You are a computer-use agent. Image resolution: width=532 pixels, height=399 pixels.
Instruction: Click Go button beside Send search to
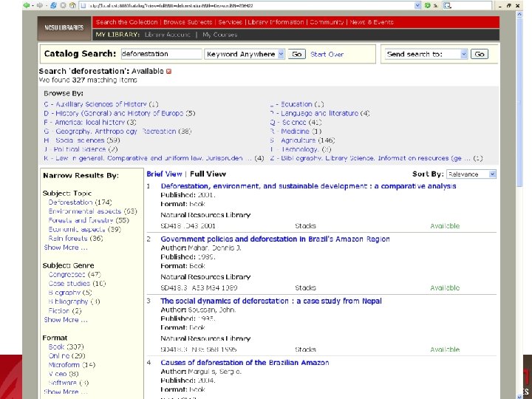point(480,54)
